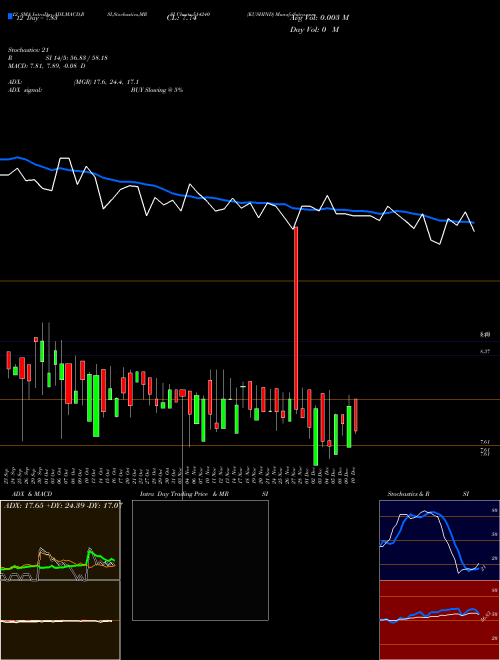Click the 'ADX signal:' label
This screenshot has width=500, height=660.
(25, 90)
